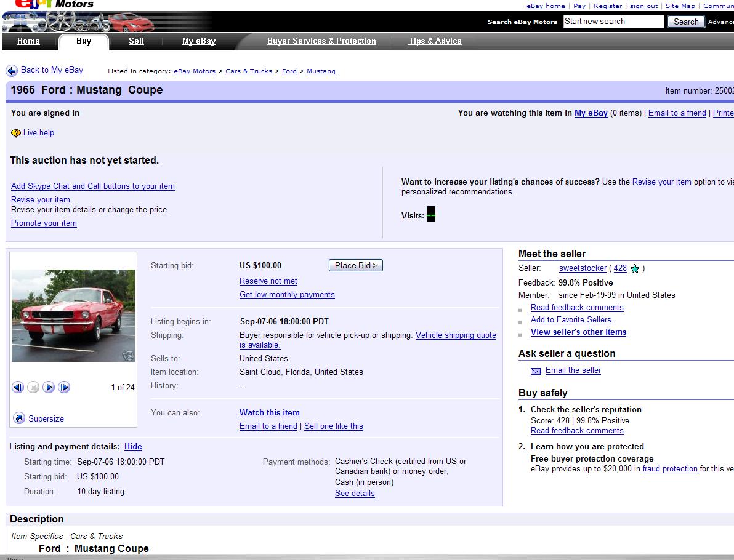This screenshot has width=734, height=560.
Task: Open the Buy tab
Action: pyautogui.click(x=84, y=41)
